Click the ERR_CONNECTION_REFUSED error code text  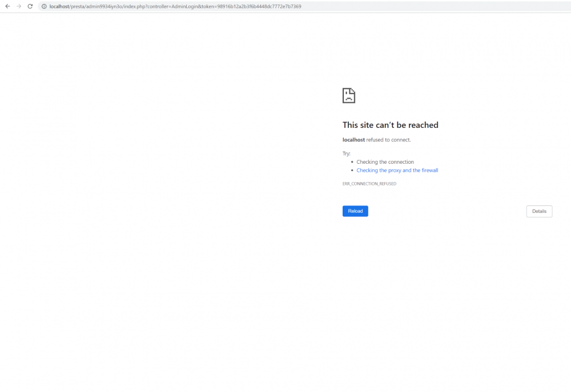pos(369,183)
